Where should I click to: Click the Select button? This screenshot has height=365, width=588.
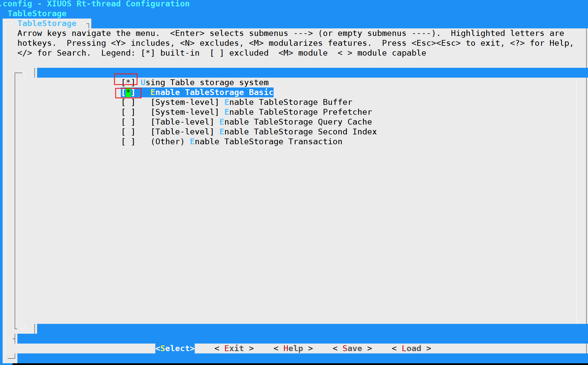click(x=175, y=348)
